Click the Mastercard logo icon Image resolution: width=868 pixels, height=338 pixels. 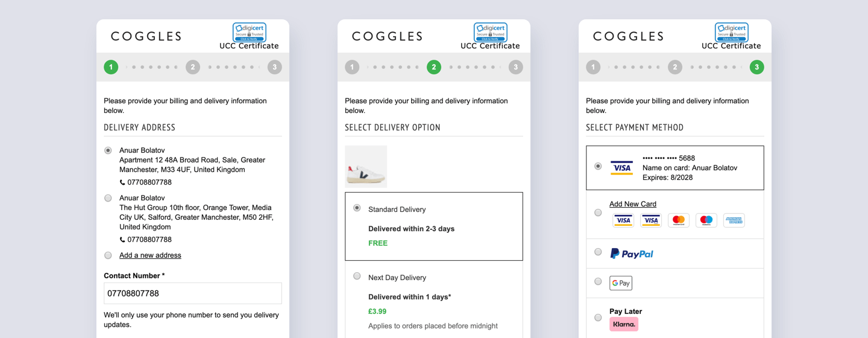tap(678, 220)
